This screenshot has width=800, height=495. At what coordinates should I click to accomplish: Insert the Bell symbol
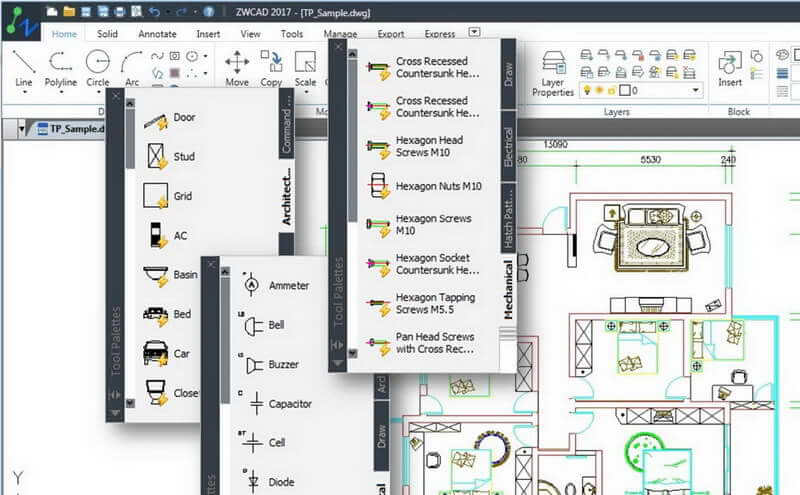coord(263,325)
